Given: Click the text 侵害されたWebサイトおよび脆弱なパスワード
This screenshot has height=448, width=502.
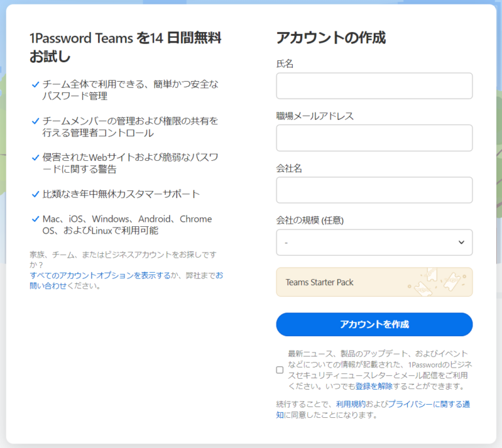Looking at the screenshot, I should [130, 164].
